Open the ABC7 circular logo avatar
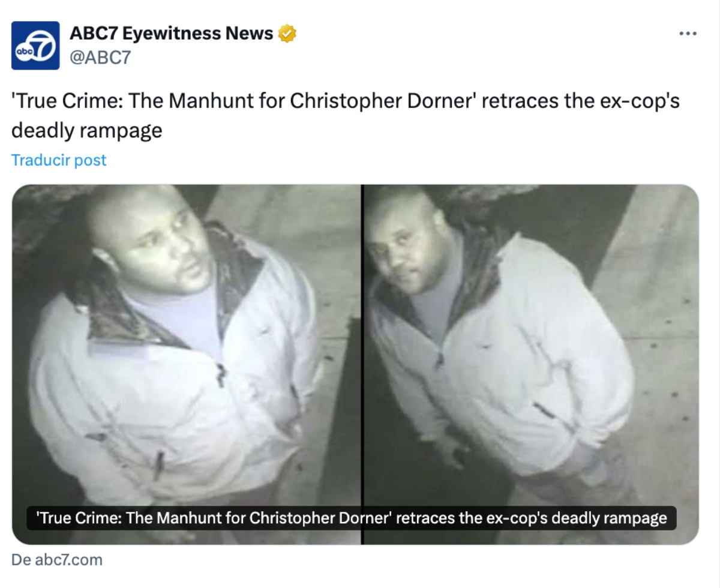 tap(35, 46)
